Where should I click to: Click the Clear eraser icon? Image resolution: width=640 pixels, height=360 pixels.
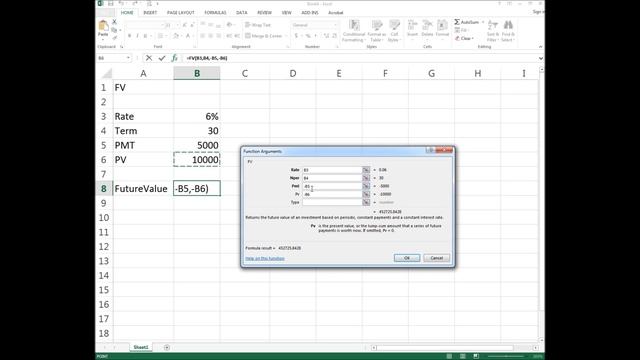pos(457,38)
